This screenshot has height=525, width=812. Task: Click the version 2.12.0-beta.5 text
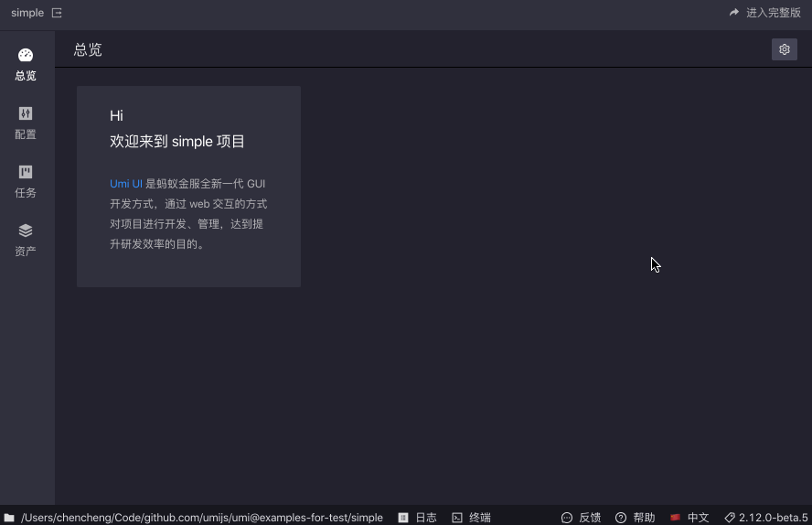(774, 518)
